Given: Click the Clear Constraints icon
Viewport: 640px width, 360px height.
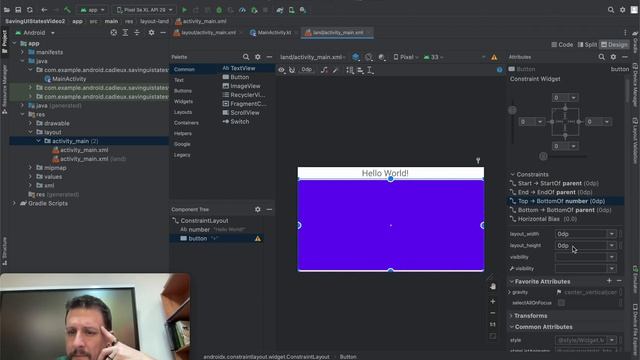Looking at the screenshot, I should click(324, 70).
